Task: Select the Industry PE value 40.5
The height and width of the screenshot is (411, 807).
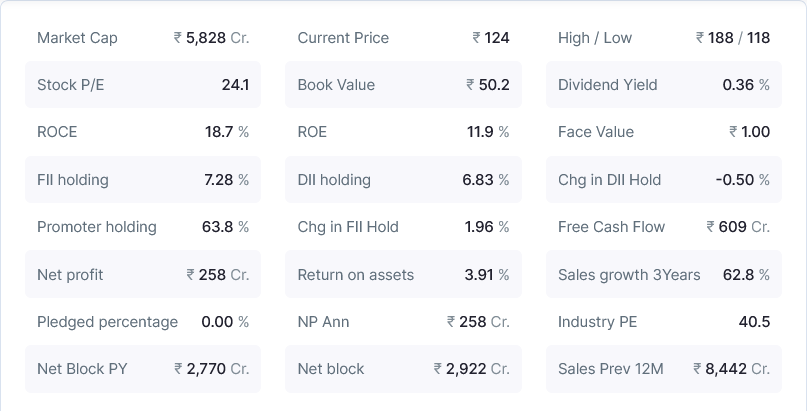Action: pos(753,322)
